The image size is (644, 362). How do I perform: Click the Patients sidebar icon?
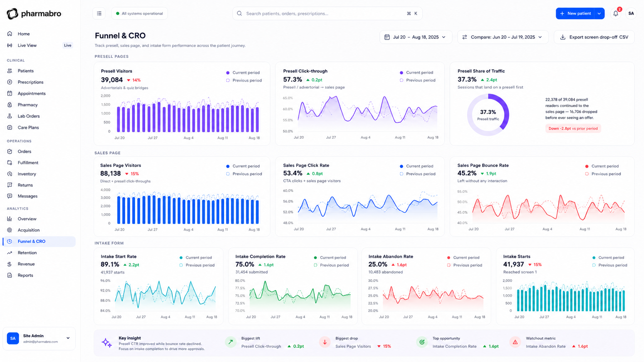click(10, 71)
